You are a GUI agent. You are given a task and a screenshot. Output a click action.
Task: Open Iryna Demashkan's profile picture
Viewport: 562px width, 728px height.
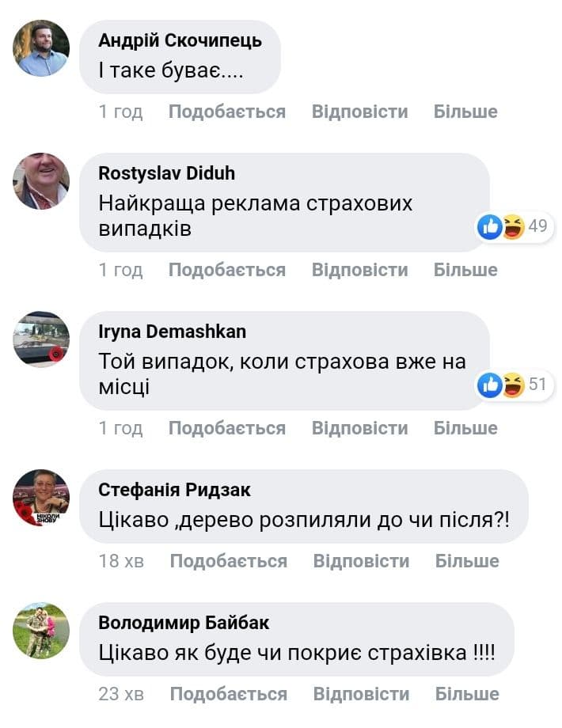click(41, 339)
